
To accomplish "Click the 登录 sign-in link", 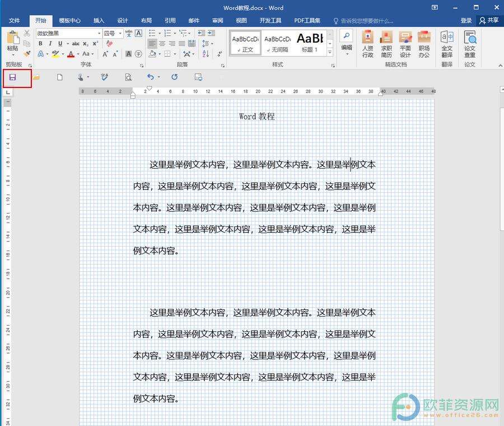I will click(466, 21).
